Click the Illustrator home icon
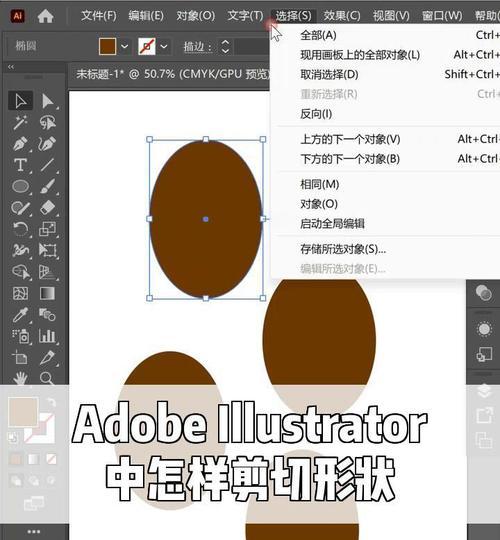 pyautogui.click(x=45, y=16)
